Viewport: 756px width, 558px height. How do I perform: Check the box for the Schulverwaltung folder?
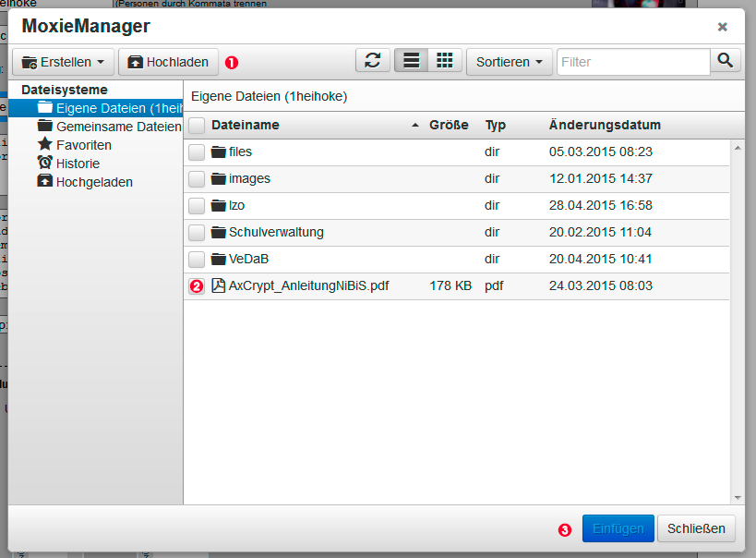197,232
